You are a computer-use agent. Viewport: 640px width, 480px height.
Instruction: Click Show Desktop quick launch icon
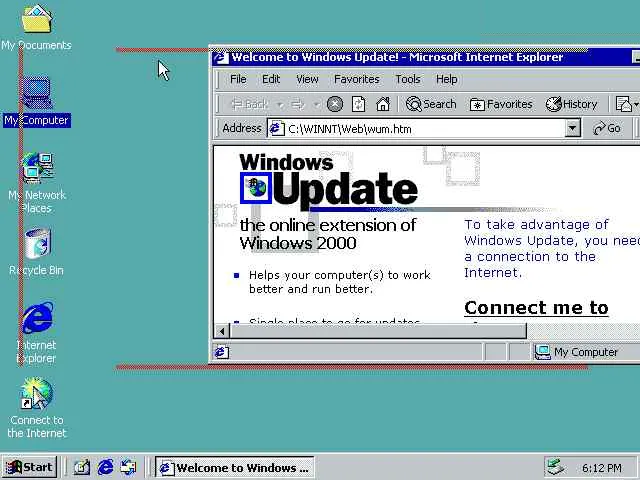click(x=81, y=467)
